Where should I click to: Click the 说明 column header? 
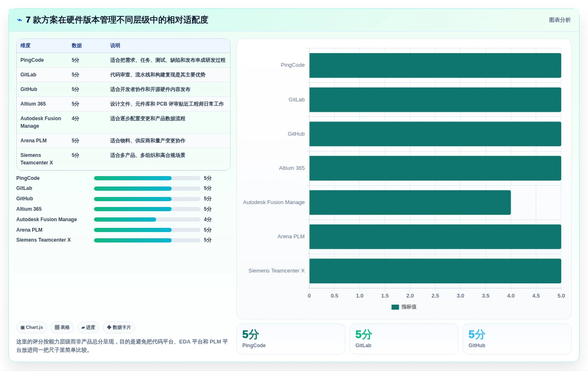click(x=115, y=45)
